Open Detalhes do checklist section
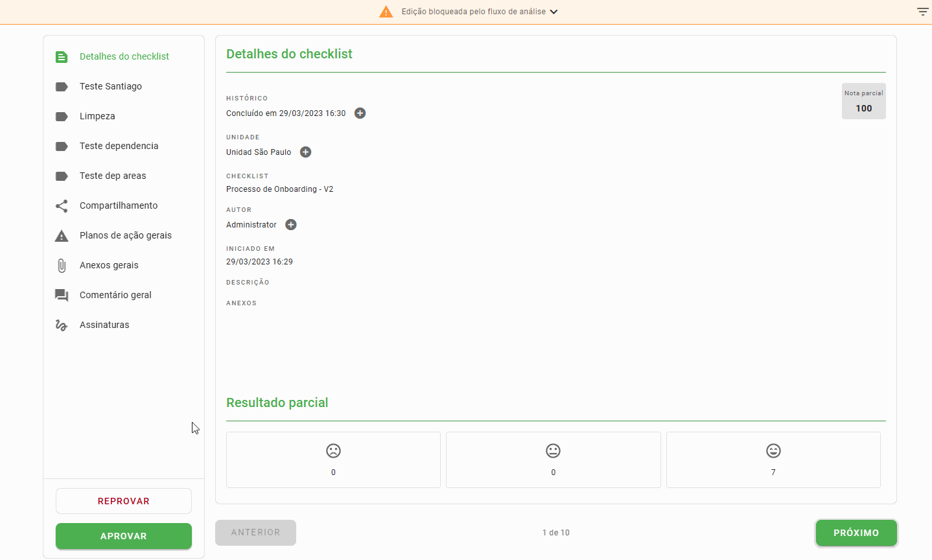 click(124, 56)
